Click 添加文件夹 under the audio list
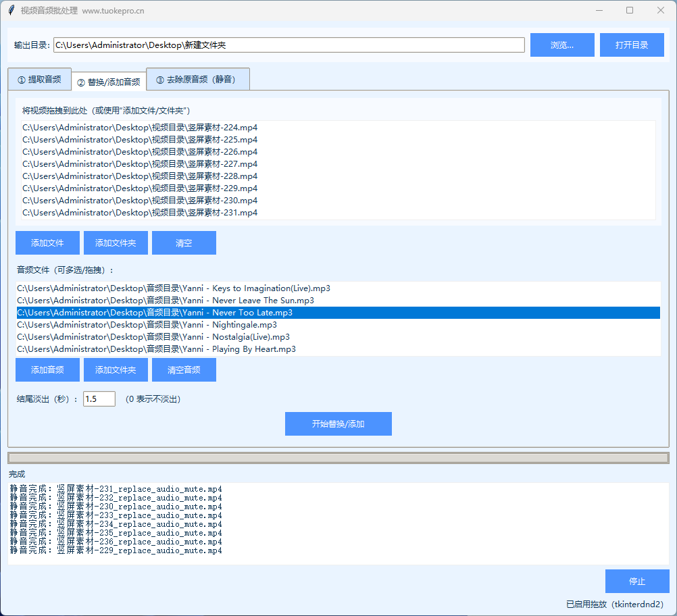Image resolution: width=677 pixels, height=616 pixels. 116,370
